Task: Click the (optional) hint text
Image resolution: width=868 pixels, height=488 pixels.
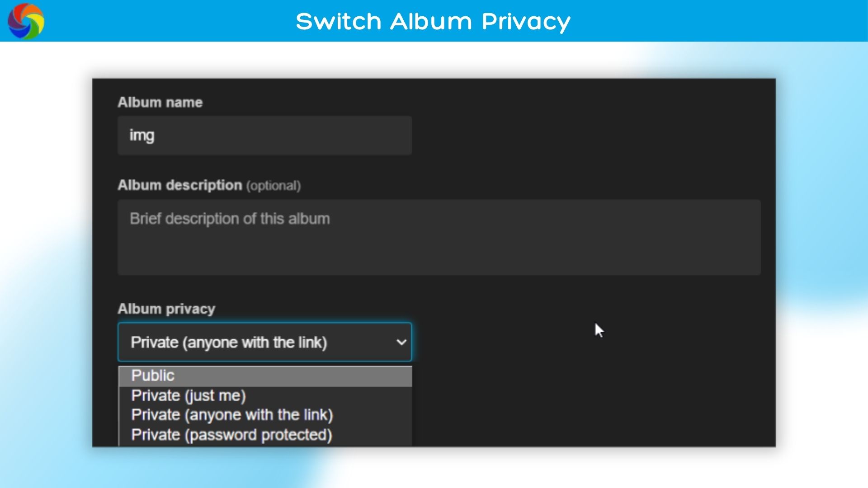Action: pos(274,186)
